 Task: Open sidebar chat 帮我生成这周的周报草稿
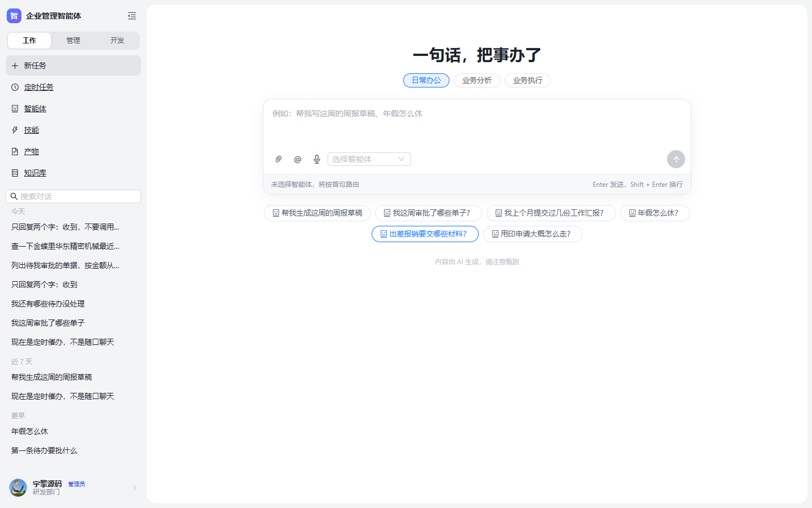(73, 377)
